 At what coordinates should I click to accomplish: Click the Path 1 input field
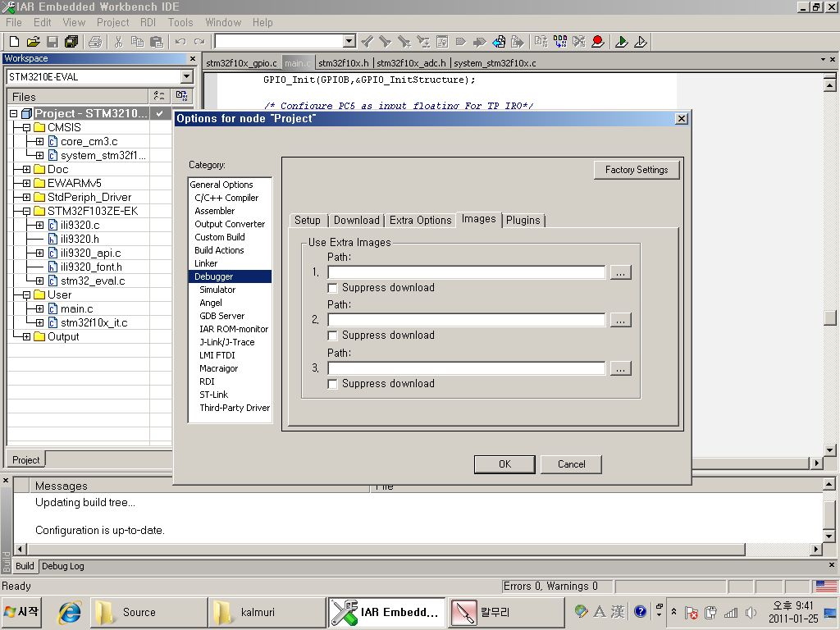click(467, 272)
